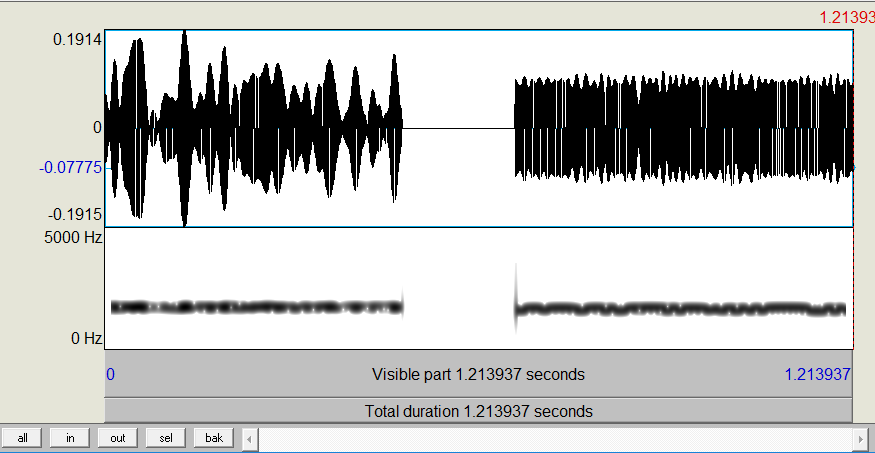
Task: Zoom out with the "out" button
Action: (x=118, y=438)
